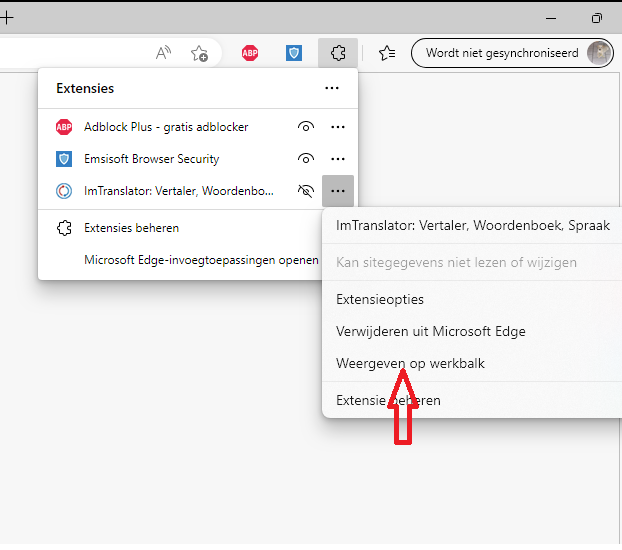Choose Weergeven op werkbalk
This screenshot has width=622, height=550.
click(472, 363)
